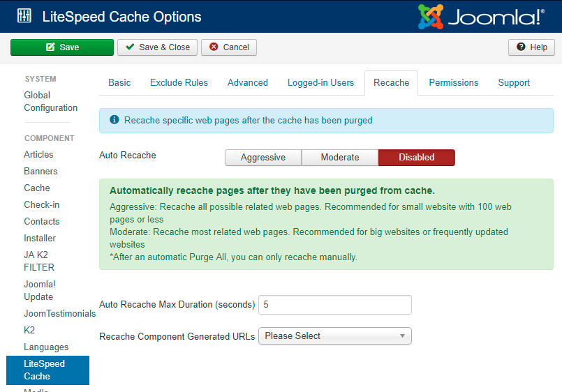
Task: Set Auto Recache to Aggressive
Action: pos(263,158)
